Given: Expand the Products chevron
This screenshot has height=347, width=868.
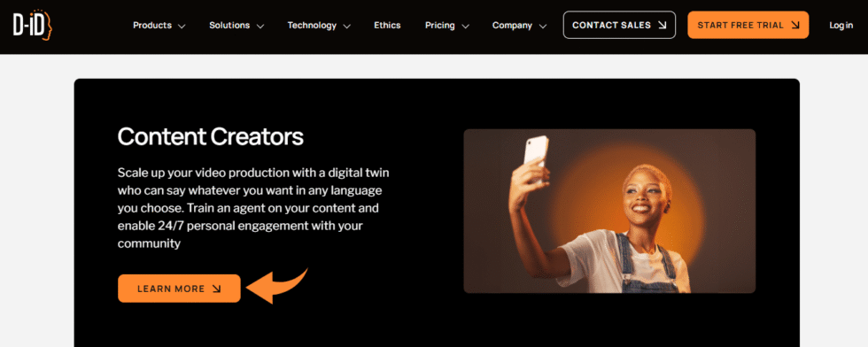Looking at the screenshot, I should 182,26.
